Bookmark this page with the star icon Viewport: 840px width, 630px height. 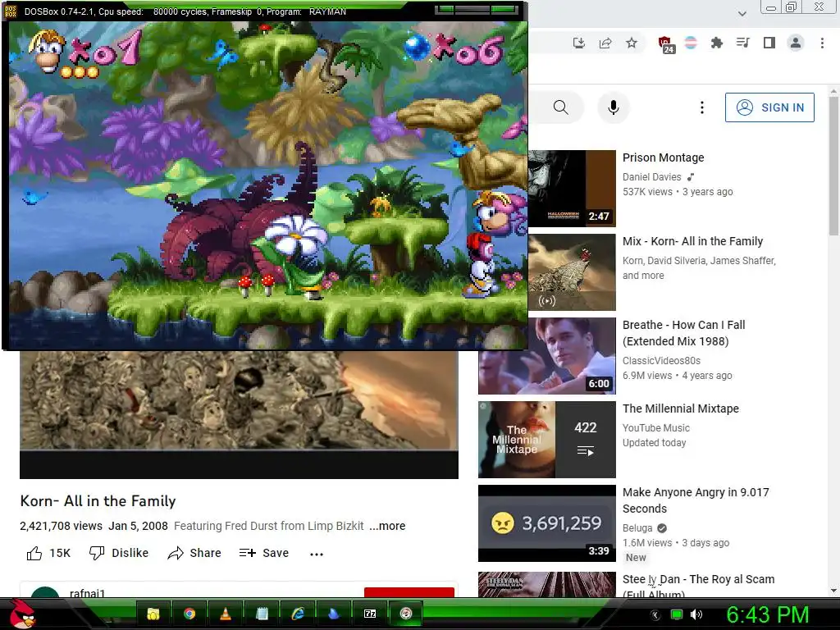(x=632, y=43)
